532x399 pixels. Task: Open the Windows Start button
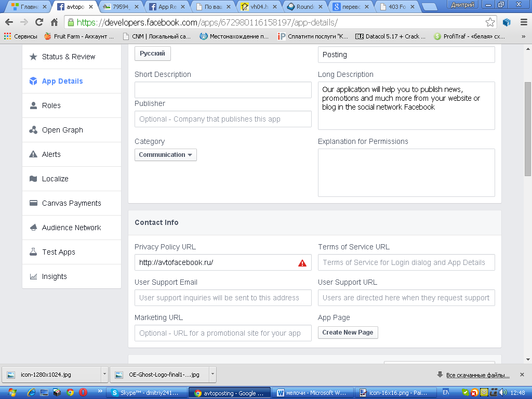point(12,393)
